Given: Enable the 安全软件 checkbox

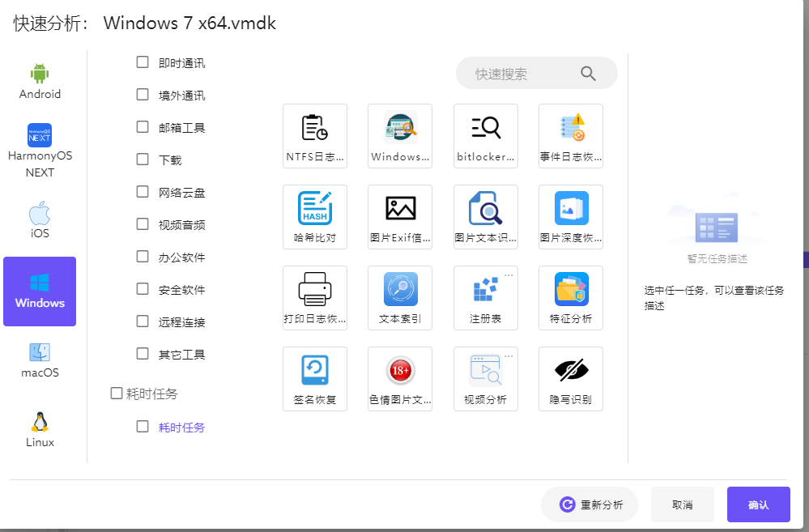Looking at the screenshot, I should (143, 288).
